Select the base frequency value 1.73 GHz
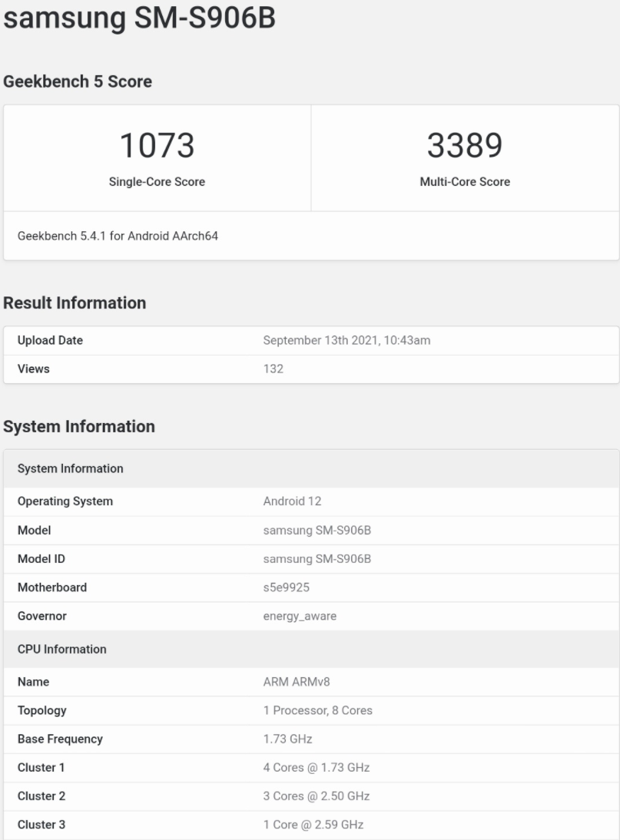This screenshot has height=840, width=620. pos(288,739)
